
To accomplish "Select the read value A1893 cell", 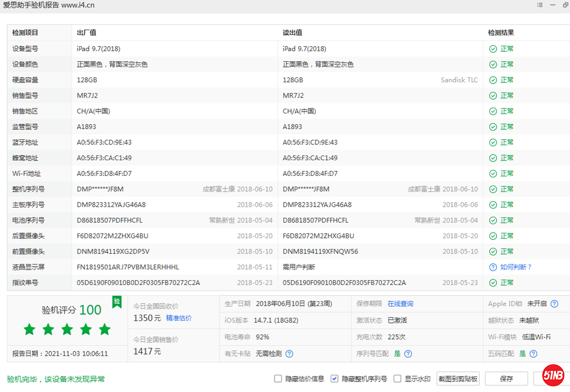I will [292, 127].
